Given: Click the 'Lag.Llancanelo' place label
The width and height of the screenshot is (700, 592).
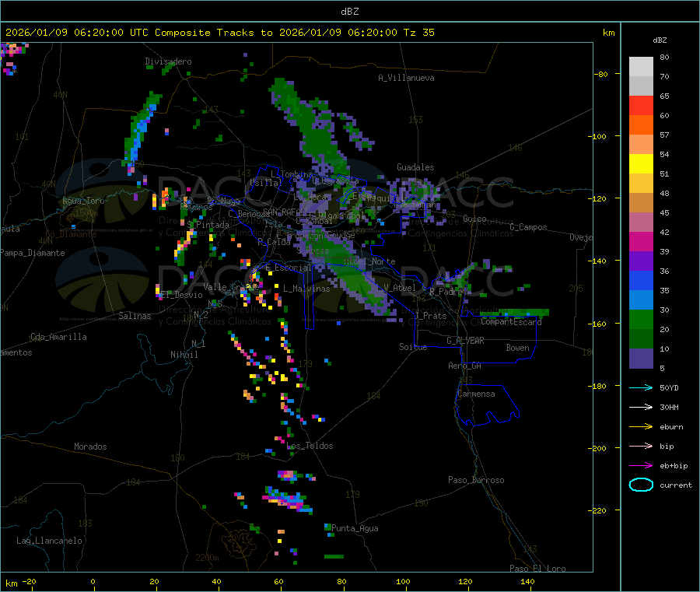Looking at the screenshot, I should (49, 541).
